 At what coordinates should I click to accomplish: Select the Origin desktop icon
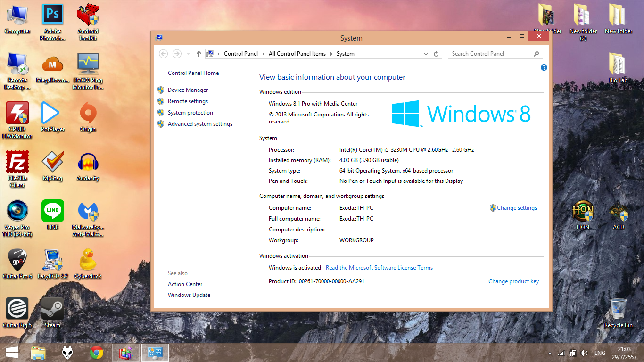pyautogui.click(x=88, y=117)
